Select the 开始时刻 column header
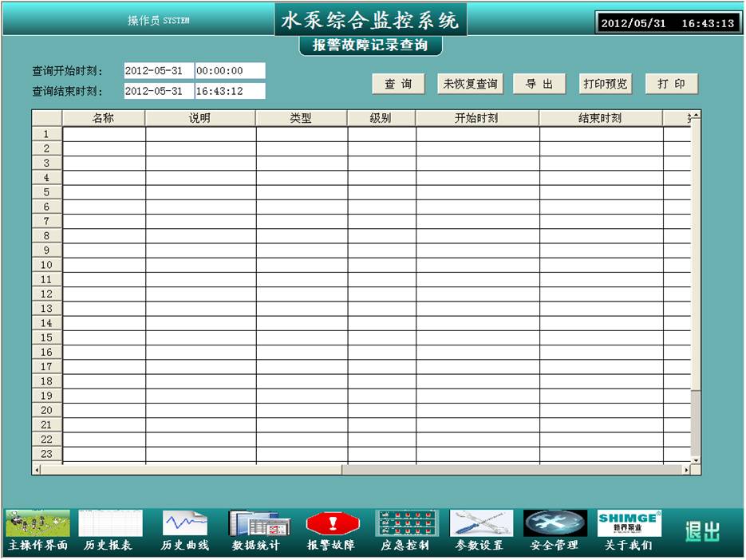This screenshot has height=560, width=746. pos(477,119)
